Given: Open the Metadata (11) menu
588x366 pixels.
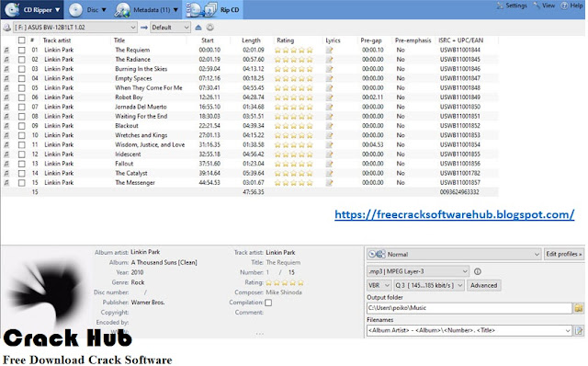Looking at the screenshot, I should click(x=147, y=10).
